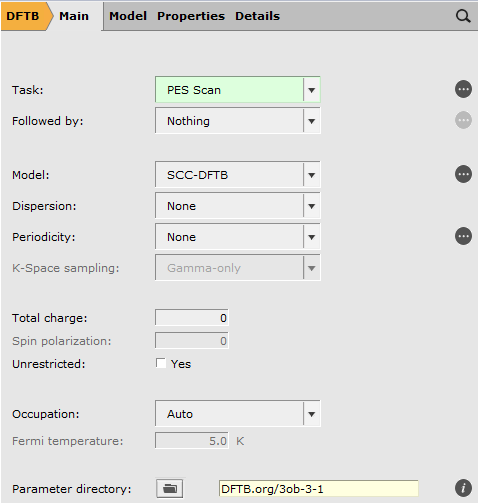Expand the Occupation Auto dropdown

(238, 414)
